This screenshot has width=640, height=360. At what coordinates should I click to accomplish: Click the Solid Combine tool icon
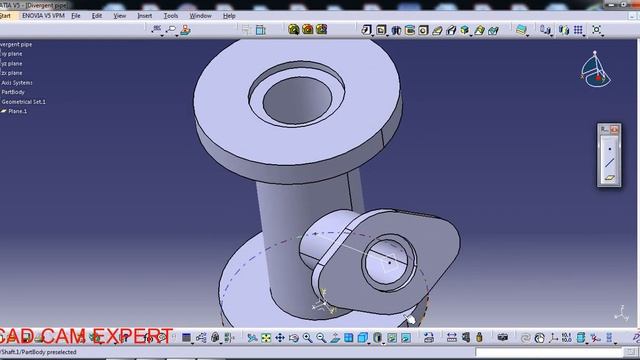[x=464, y=30]
